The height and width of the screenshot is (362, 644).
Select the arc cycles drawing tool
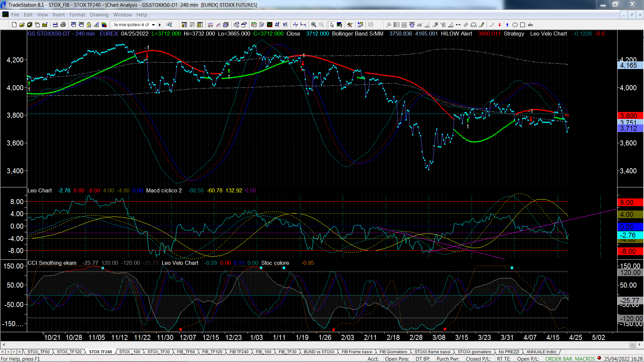click(474, 25)
